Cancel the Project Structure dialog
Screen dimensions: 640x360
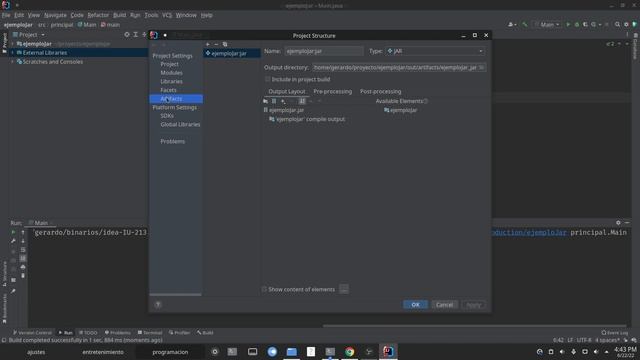coord(444,304)
